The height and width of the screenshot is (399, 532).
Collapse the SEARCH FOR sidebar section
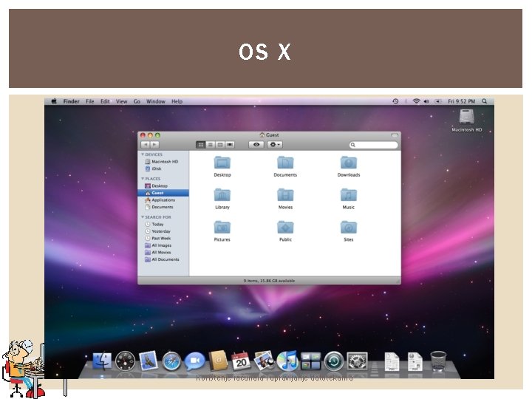(x=143, y=216)
